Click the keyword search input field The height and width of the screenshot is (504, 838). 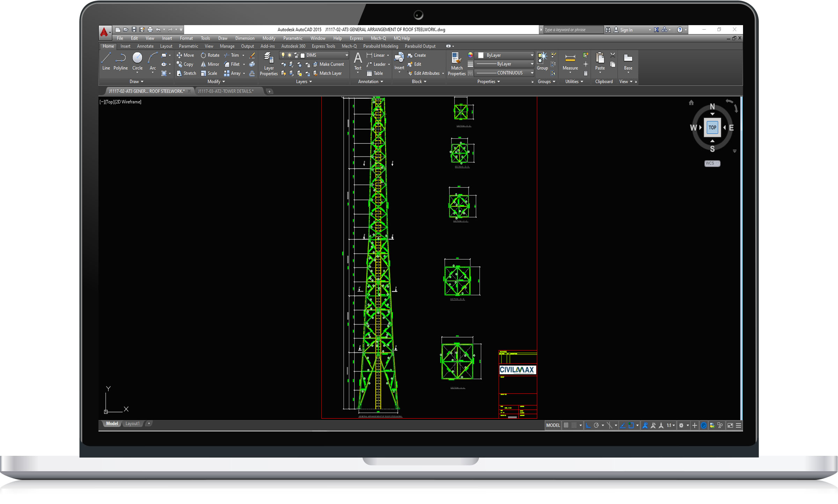pyautogui.click(x=573, y=30)
